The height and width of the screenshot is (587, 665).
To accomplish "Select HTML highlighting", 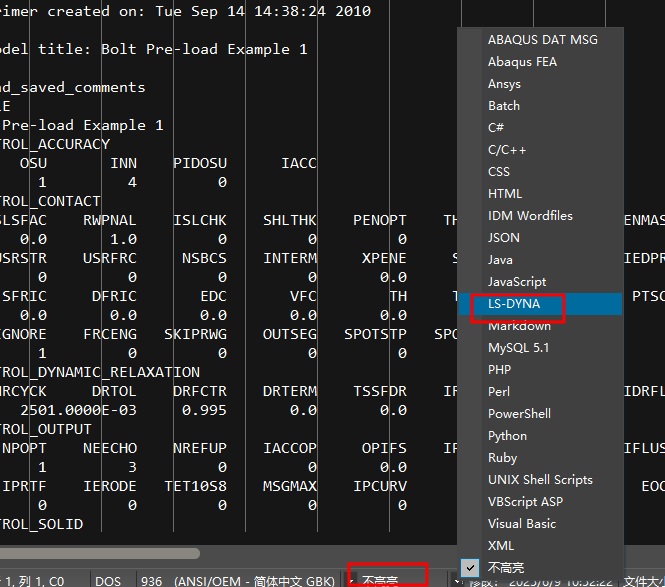I will (x=540, y=194).
